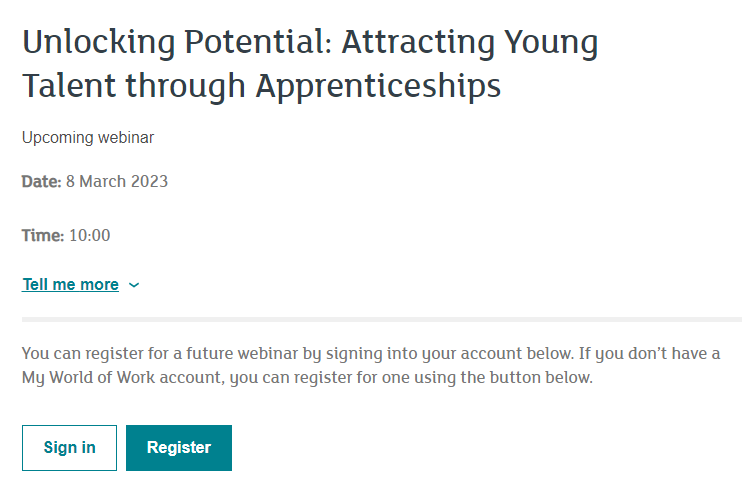The width and height of the screenshot is (748, 497).
Task: Click the Sign in button
Action: click(69, 447)
